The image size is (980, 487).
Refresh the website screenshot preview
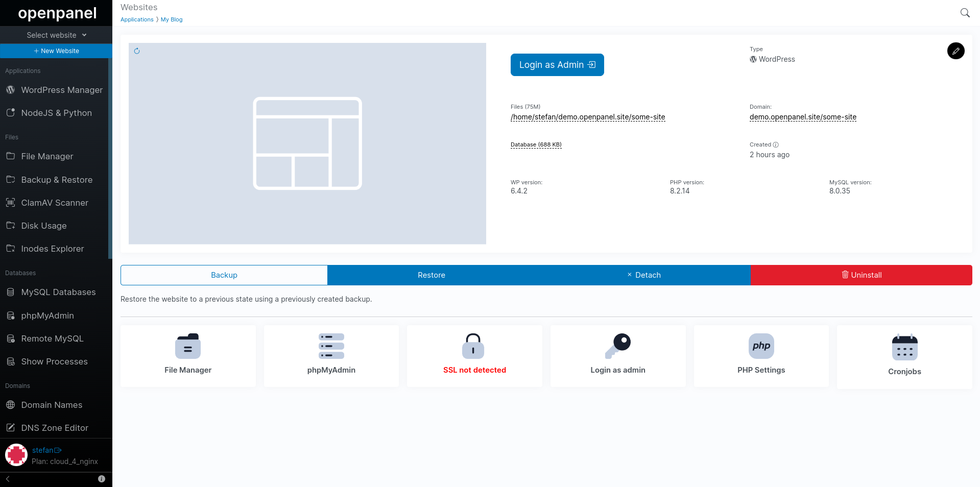tap(137, 51)
